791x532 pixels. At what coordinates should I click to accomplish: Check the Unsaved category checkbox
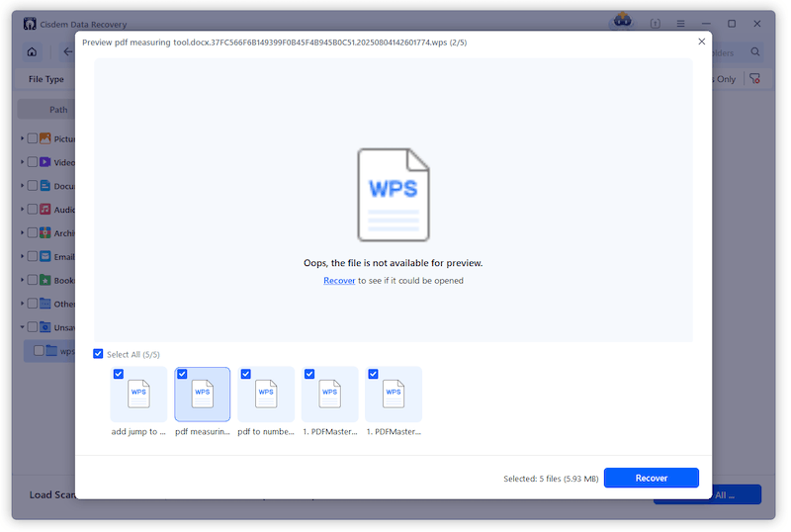point(33,327)
